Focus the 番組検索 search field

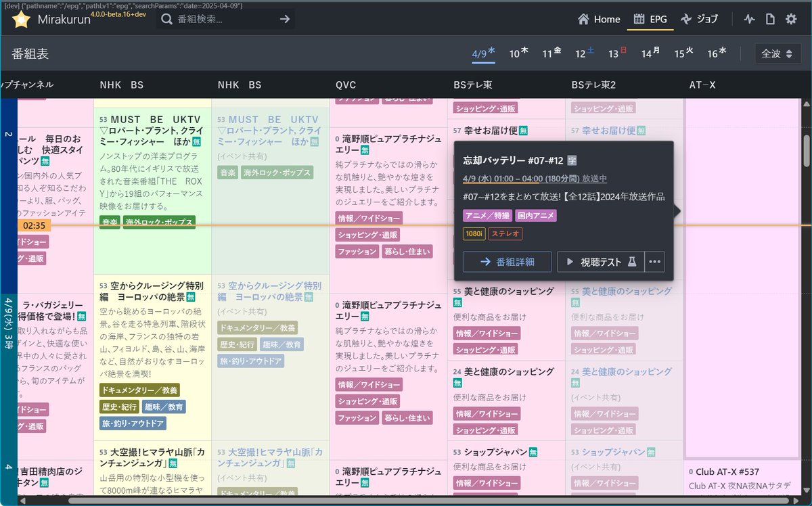click(224, 19)
